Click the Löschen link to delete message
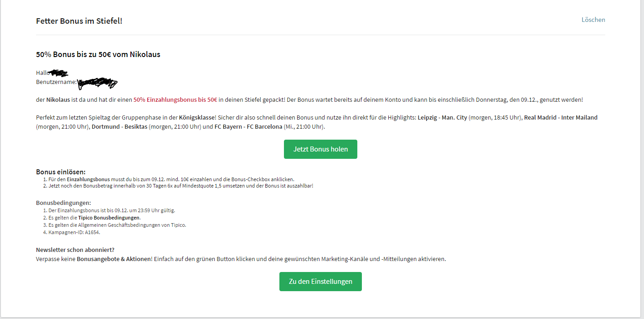The image size is (644, 319). pos(593,20)
